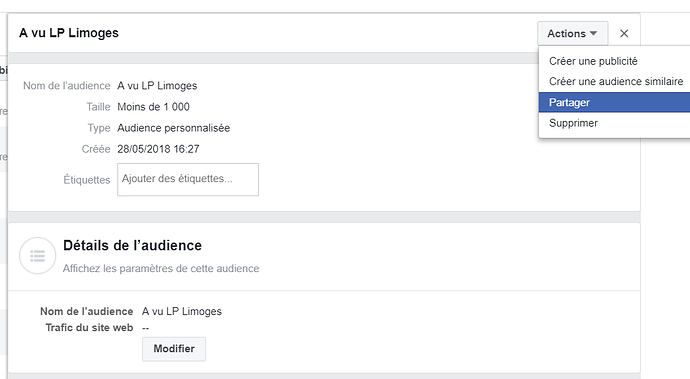
Task: Click the Audience personnalisée type value
Action: pyautogui.click(x=173, y=128)
